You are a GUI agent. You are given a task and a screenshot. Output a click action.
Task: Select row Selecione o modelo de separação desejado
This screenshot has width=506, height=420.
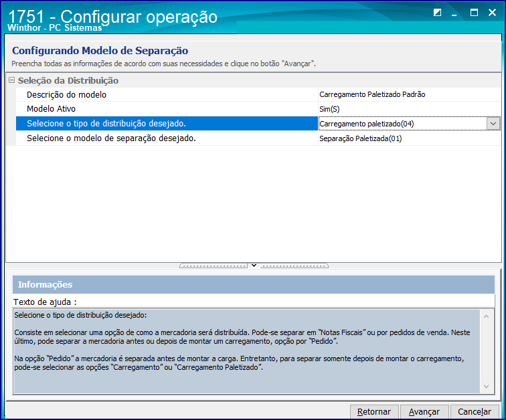167,138
